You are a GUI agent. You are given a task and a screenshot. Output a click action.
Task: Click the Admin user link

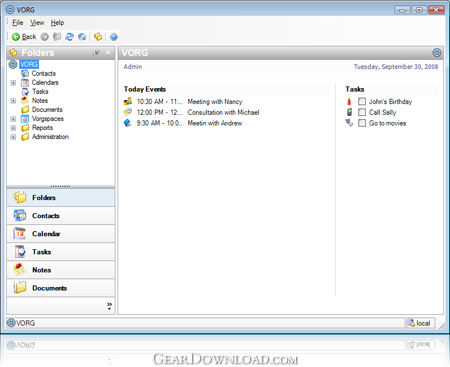click(133, 67)
